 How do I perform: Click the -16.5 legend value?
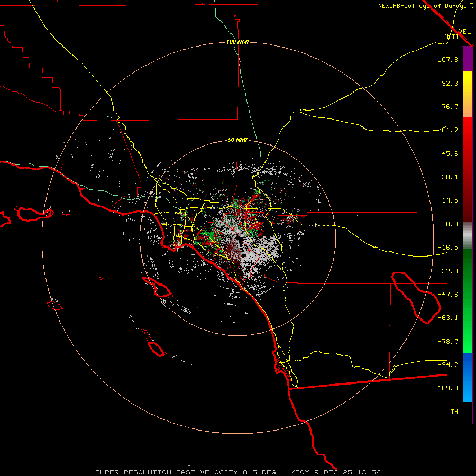point(448,248)
